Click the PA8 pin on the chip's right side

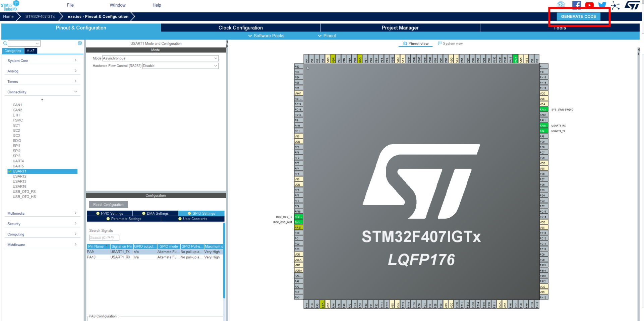543,136
